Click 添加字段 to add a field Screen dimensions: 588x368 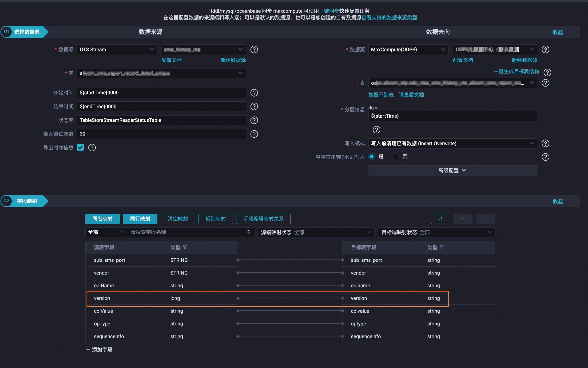pyautogui.click(x=99, y=349)
